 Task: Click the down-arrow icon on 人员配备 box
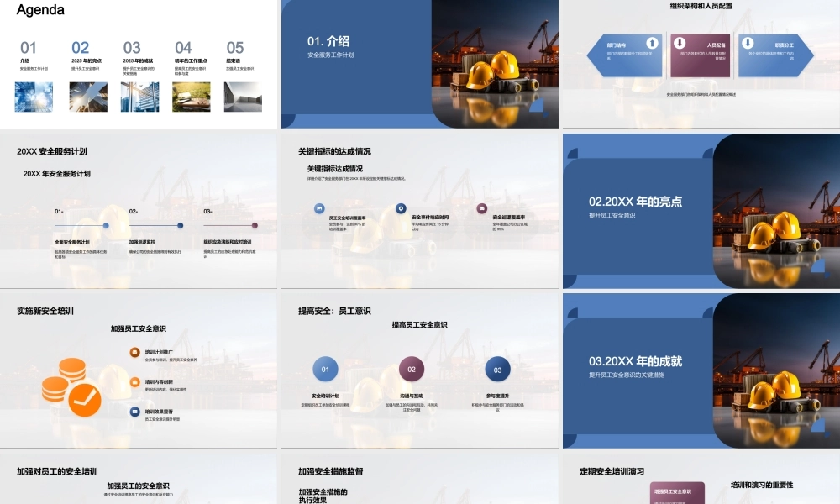(680, 43)
